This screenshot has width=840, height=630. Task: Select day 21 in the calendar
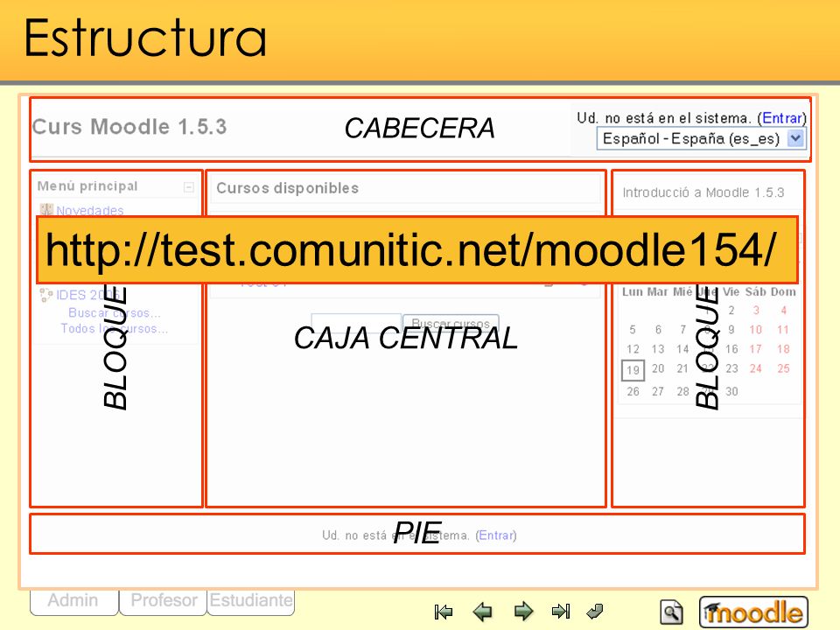(x=682, y=368)
